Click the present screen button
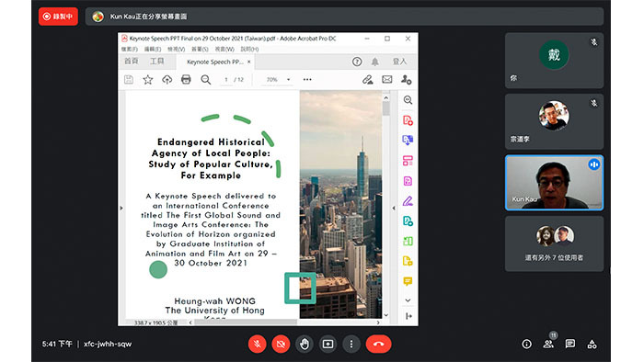Screen dimensions: 644x362 tap(328, 344)
